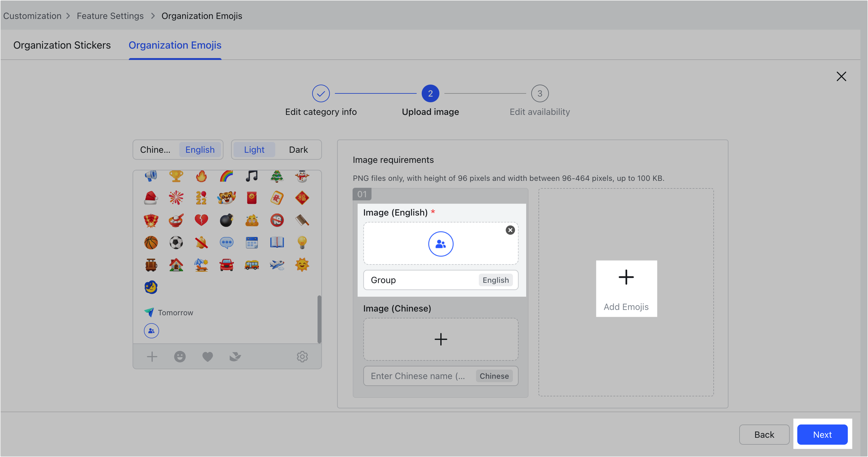Toggle Light mode display option
The height and width of the screenshot is (457, 868).
click(x=254, y=149)
